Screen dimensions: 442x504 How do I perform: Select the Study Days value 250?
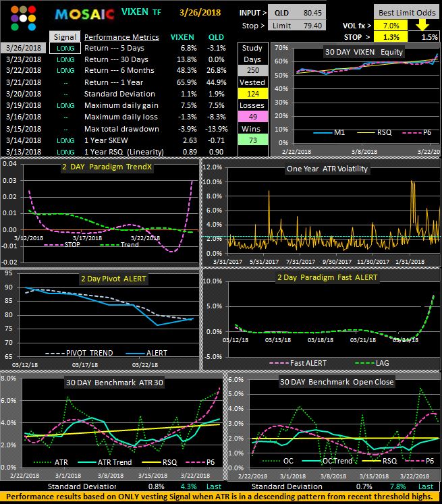click(253, 70)
